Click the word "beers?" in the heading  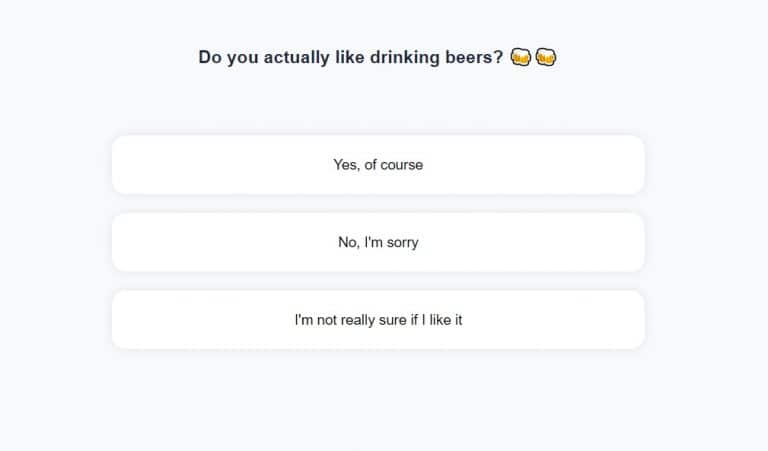(474, 57)
